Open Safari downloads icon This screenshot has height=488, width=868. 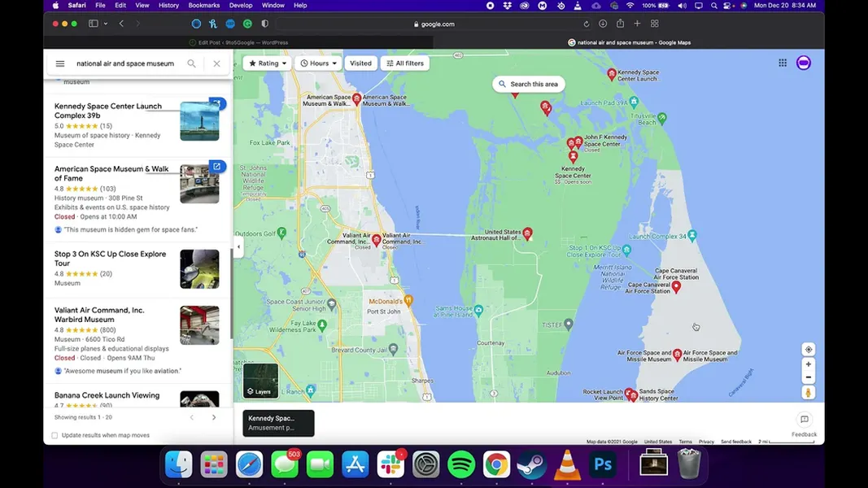[603, 24]
